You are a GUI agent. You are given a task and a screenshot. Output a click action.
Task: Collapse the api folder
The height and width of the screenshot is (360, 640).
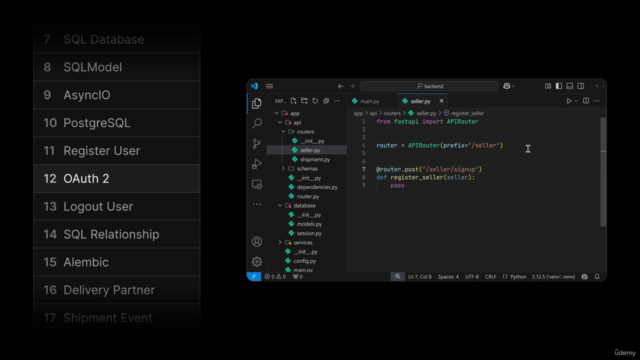pos(280,122)
